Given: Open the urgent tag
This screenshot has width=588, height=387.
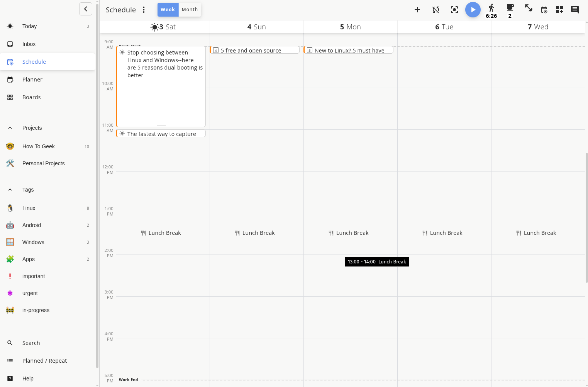Looking at the screenshot, I should tap(48, 293).
